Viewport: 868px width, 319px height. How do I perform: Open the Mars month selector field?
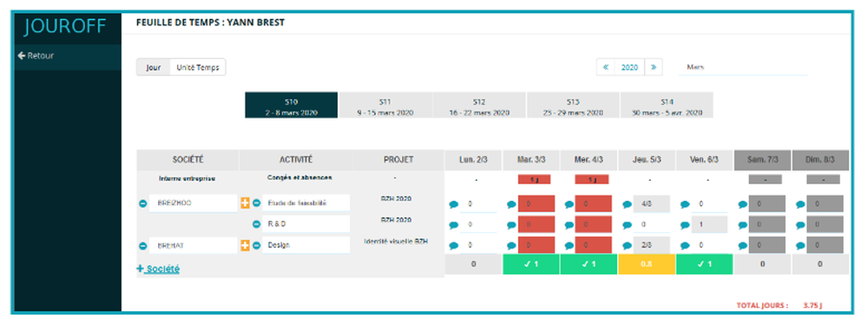coord(743,67)
